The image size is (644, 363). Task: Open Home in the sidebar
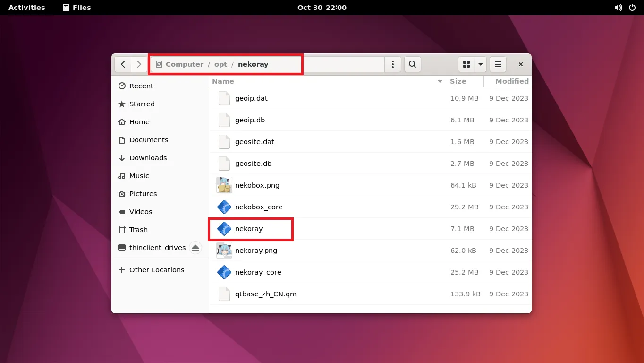[x=160, y=122]
